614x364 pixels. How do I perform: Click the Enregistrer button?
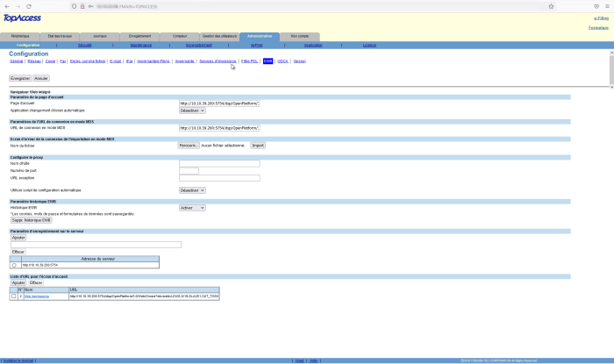[x=19, y=78]
